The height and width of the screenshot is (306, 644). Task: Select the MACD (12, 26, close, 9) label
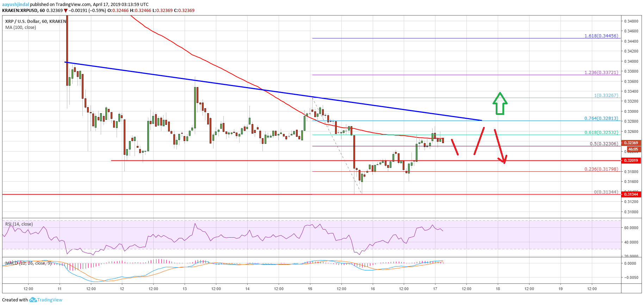tap(29, 263)
